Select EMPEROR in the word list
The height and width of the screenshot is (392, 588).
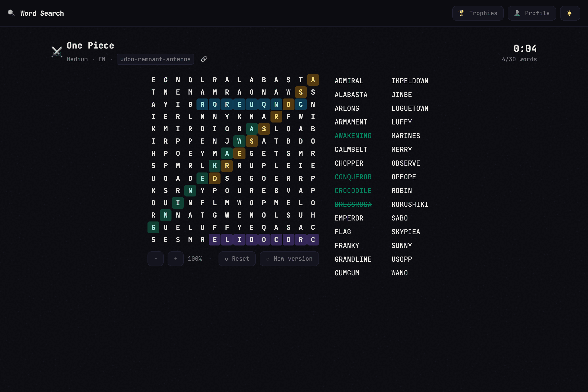[x=349, y=218]
